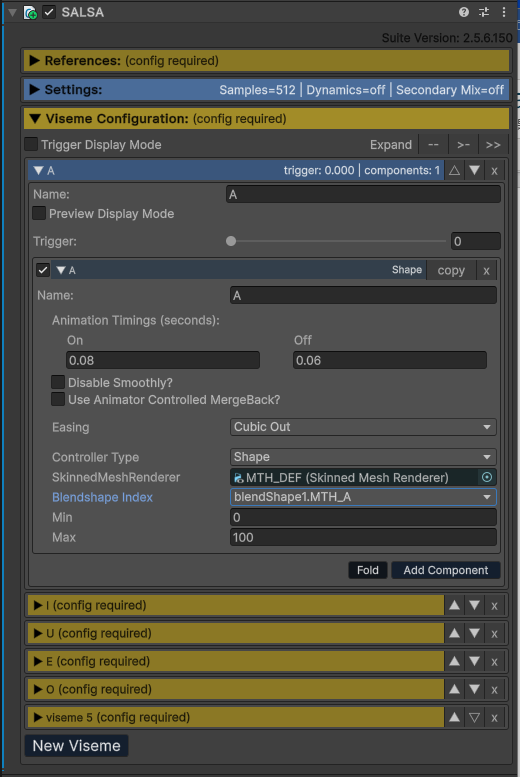The image size is (520, 777).
Task: Delete viseme I
Action: [494, 606]
